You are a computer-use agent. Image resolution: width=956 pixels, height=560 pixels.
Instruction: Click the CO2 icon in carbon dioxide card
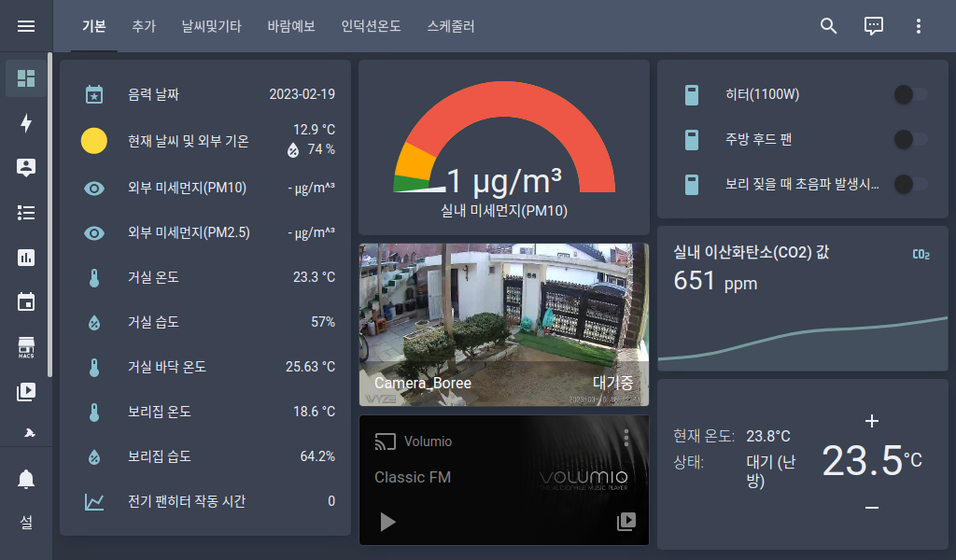coord(921,254)
